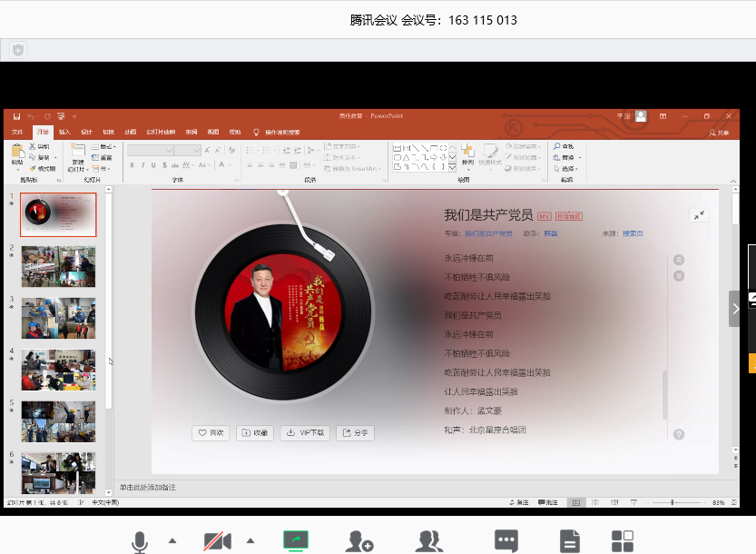Open microphone options arrow beside mic
Image resolution: width=756 pixels, height=554 pixels.
tap(172, 541)
